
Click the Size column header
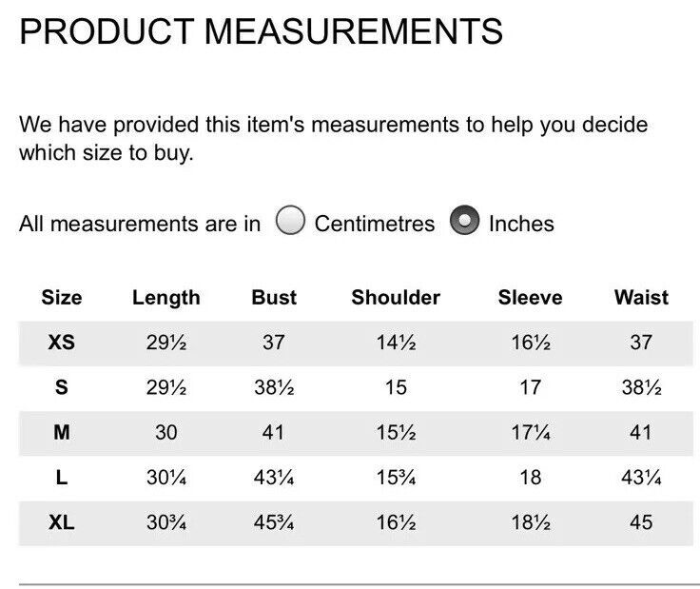(62, 298)
